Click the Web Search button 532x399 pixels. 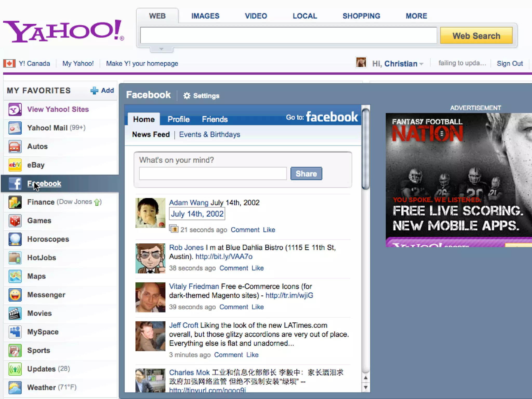pos(476,36)
